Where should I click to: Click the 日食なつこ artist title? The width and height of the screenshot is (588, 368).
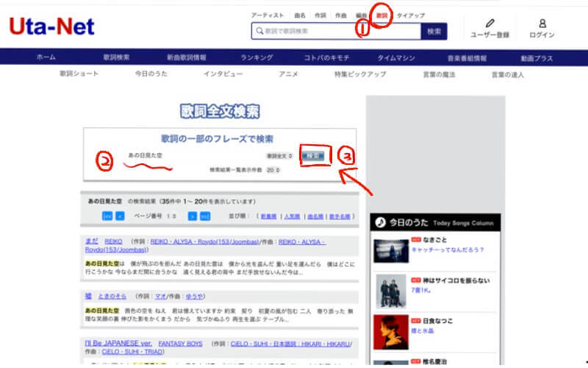click(437, 321)
